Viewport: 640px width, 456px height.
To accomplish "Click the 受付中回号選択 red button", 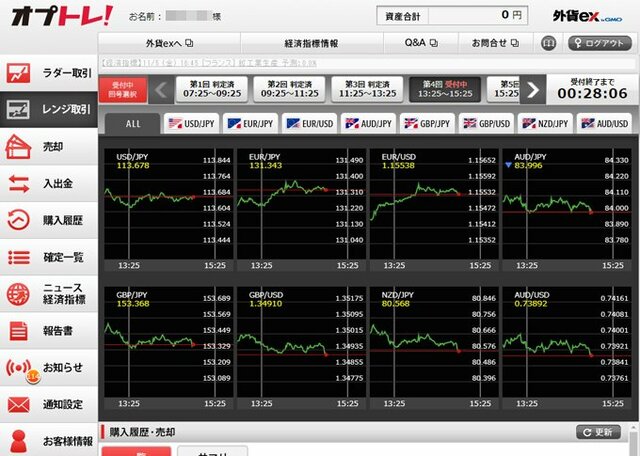I will tap(123, 89).
